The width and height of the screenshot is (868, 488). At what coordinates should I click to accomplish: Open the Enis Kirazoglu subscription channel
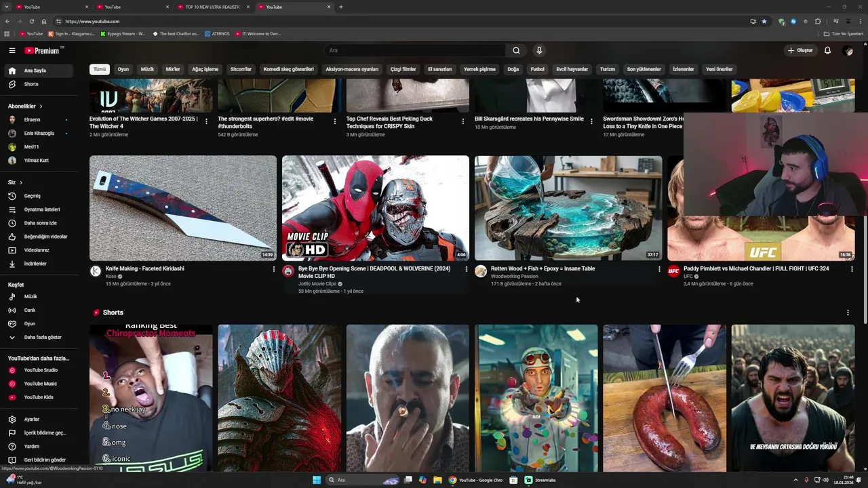(39, 134)
